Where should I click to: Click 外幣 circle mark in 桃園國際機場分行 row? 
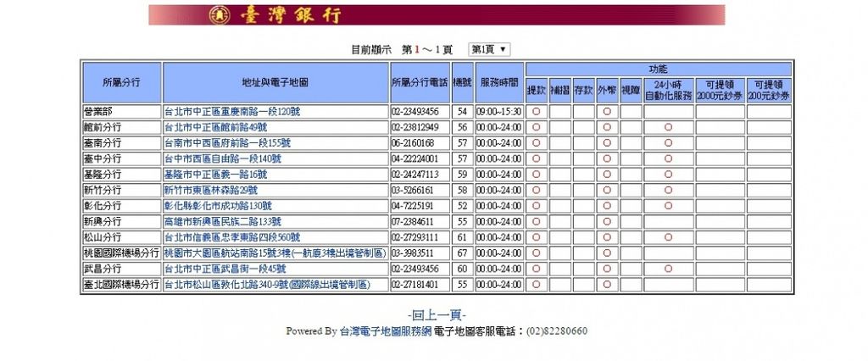[607, 253]
